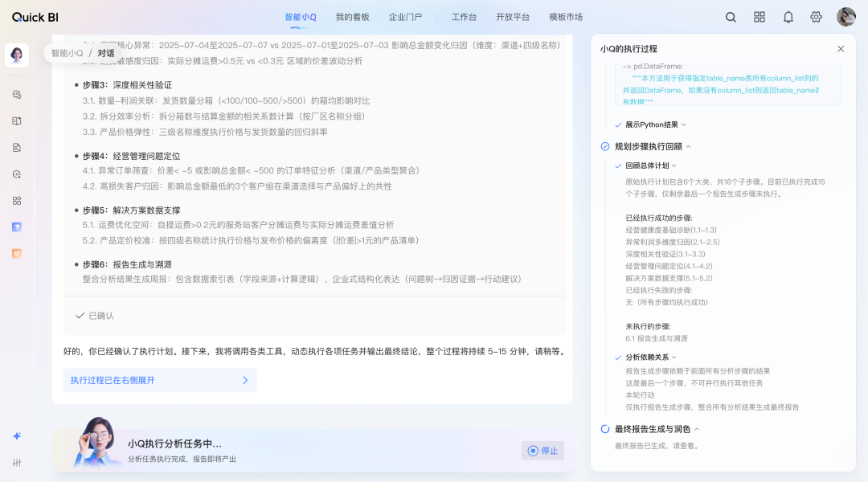Expand the 展示Python结果 dropdown
Viewport: 868px width, 482px height.
(x=683, y=125)
